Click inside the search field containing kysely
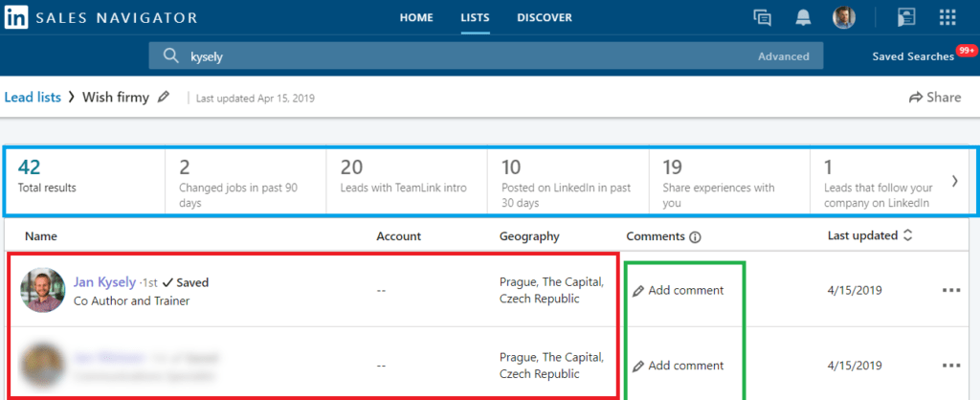 [x=485, y=56]
